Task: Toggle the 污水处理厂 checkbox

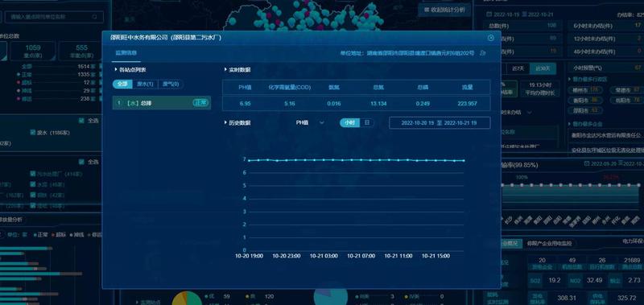Action: point(33,174)
